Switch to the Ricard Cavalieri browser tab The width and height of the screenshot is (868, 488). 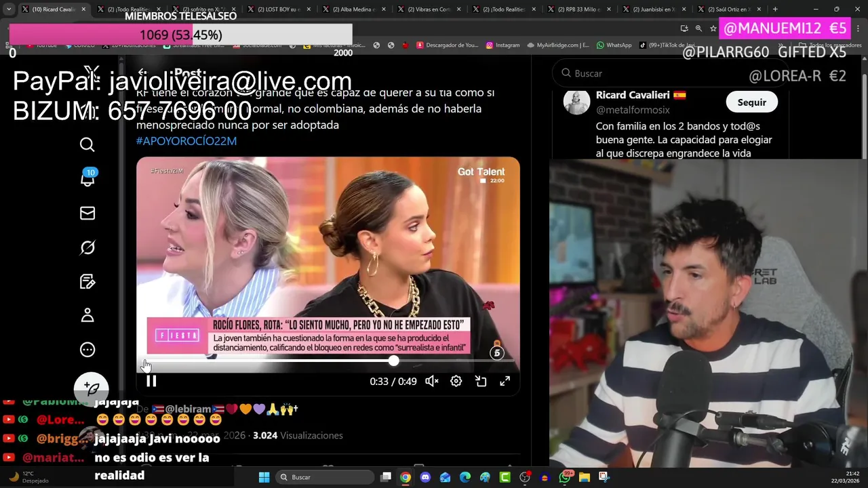pos(54,9)
